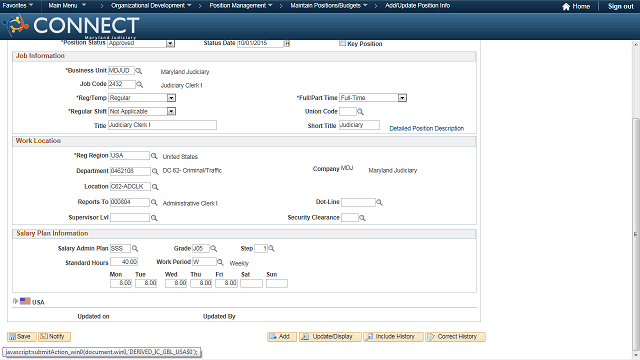
Task: Click the Home icon in header
Action: (x=566, y=7)
